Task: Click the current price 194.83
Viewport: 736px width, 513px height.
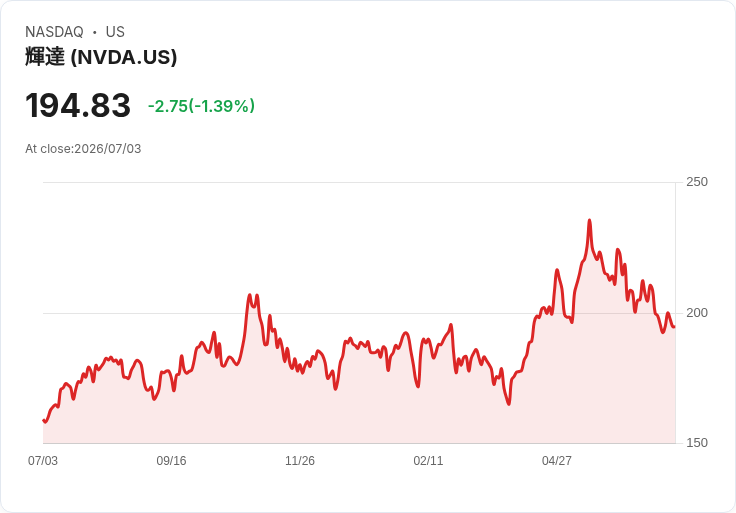Action: 78,106
